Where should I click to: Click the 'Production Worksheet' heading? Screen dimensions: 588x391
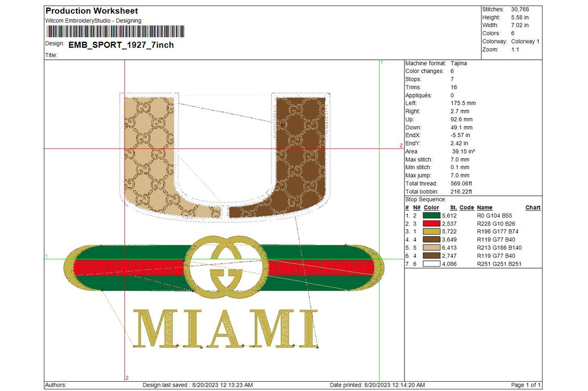92,11
